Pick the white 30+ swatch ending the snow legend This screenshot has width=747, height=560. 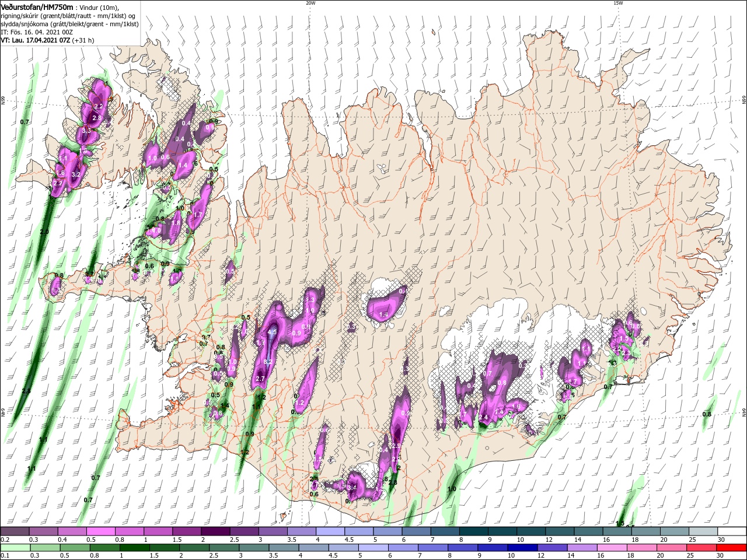pos(731,531)
